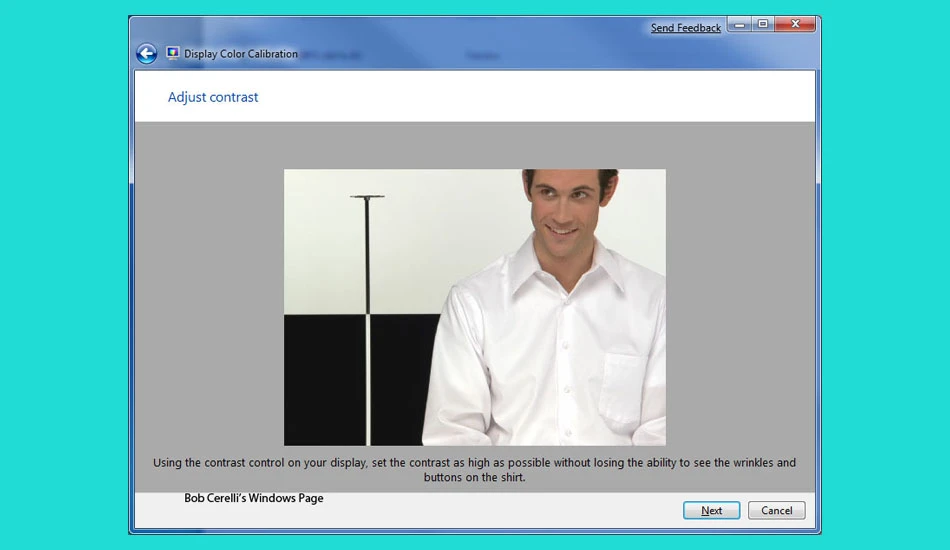Click the 'Adjust contrast' heading
Image resolution: width=950 pixels, height=550 pixels.
213,97
